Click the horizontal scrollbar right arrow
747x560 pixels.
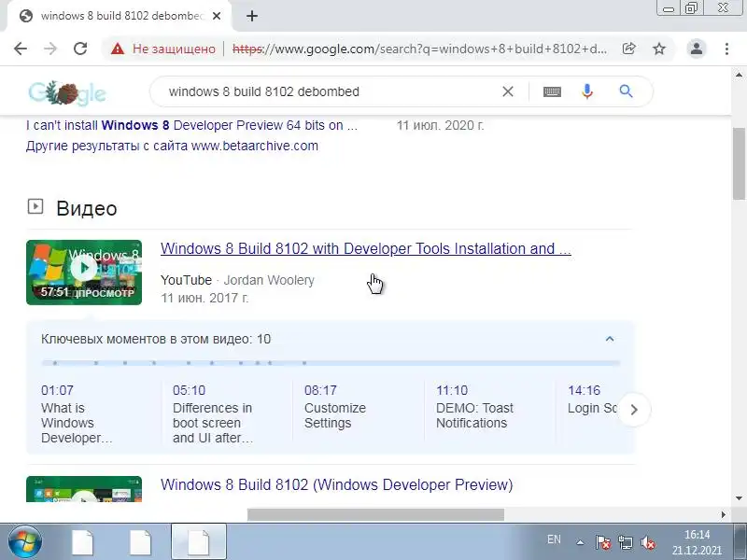pos(723,514)
